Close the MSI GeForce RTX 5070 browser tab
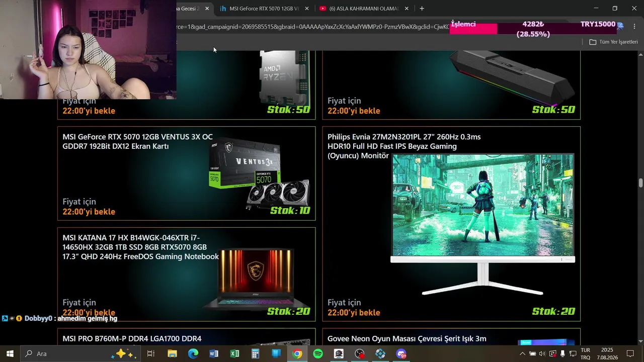Viewport: 644px width, 362px height. (307, 9)
